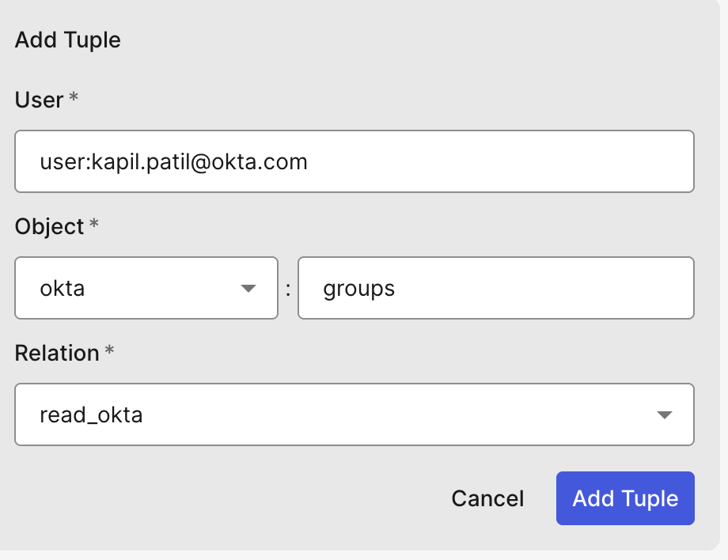Click the User field label
This screenshot has height=560, width=728.
click(39, 100)
